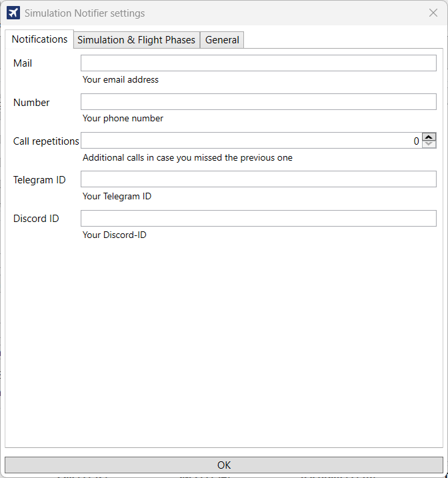Decrease Call repetitions with the down arrow
The image size is (448, 478).
point(429,144)
